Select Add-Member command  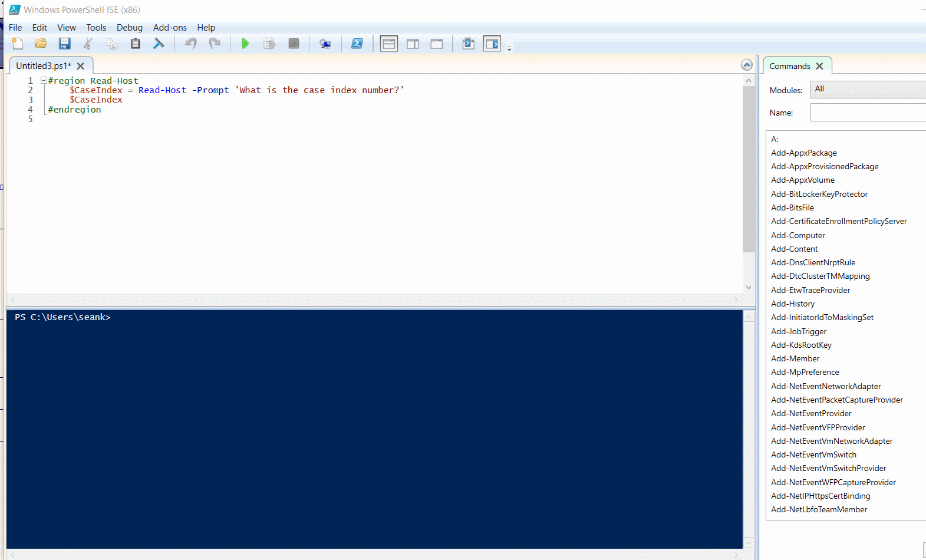[x=795, y=358]
